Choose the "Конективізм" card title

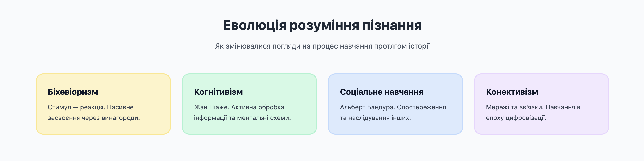[512, 92]
